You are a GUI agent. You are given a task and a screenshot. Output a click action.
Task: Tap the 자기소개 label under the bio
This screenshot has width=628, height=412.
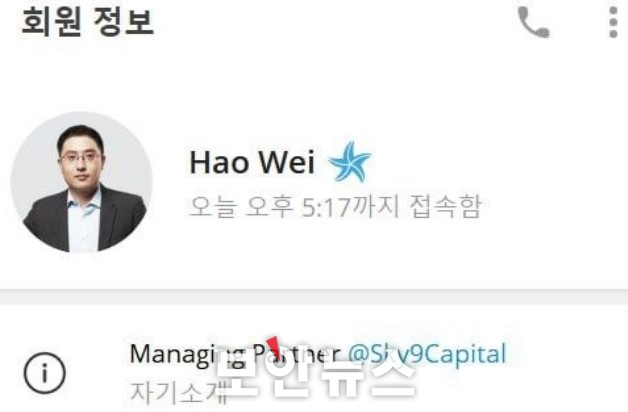(x=179, y=392)
